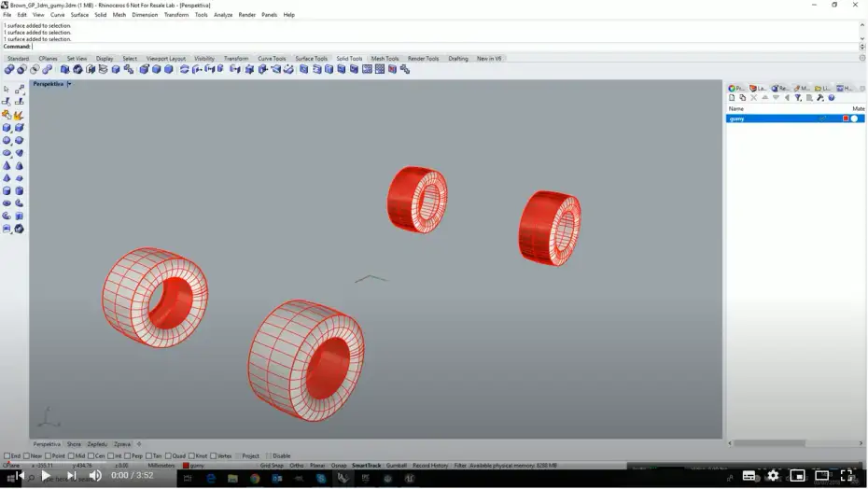Click the blue Help icon in Layers panel
The height and width of the screenshot is (489, 868).
click(832, 98)
